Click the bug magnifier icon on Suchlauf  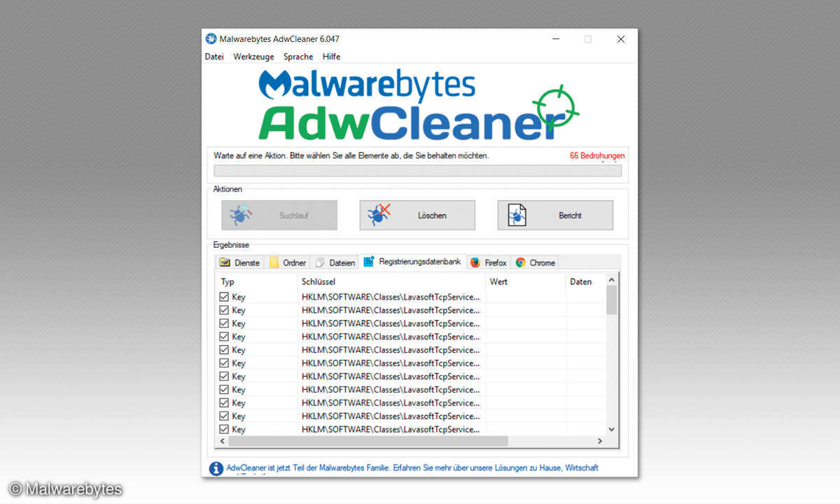point(240,215)
